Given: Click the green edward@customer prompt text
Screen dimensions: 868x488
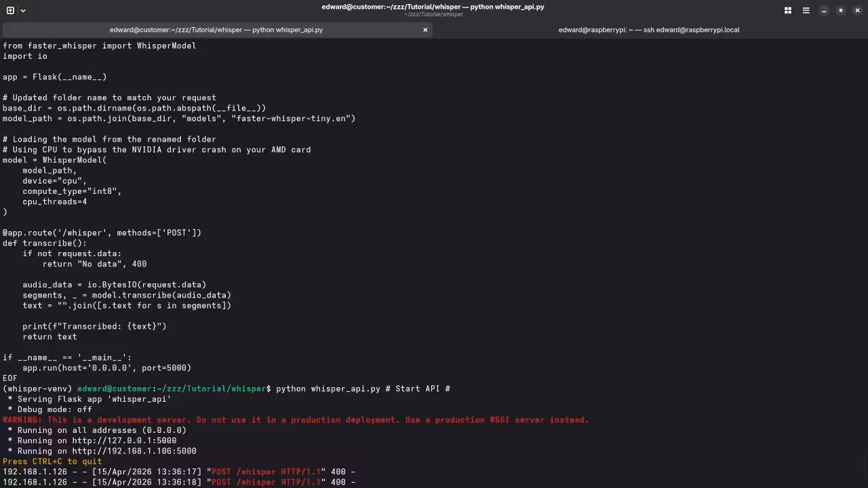Looking at the screenshot, I should (x=115, y=388).
